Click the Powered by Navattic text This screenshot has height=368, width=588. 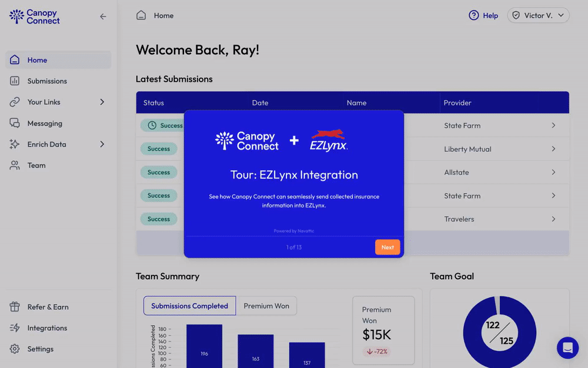click(294, 231)
